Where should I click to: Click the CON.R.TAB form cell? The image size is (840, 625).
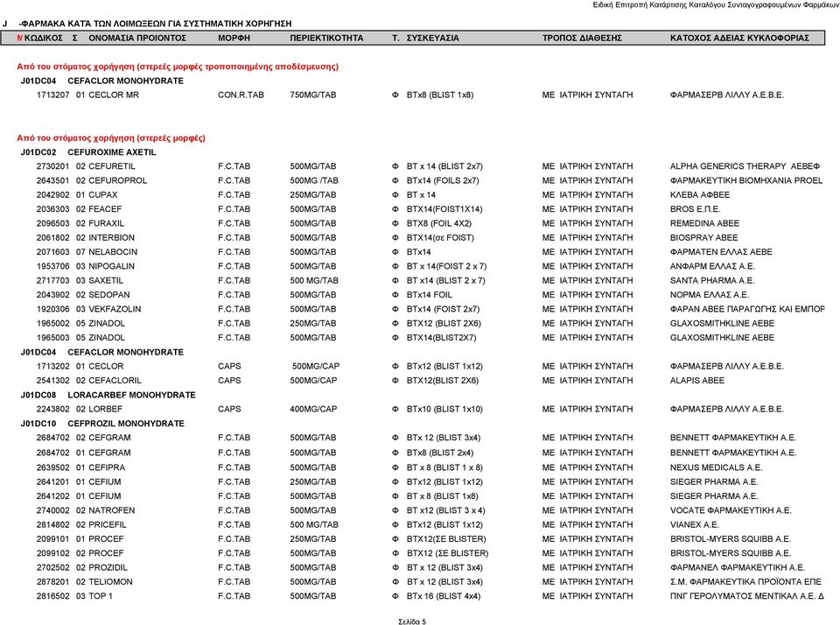(241, 95)
